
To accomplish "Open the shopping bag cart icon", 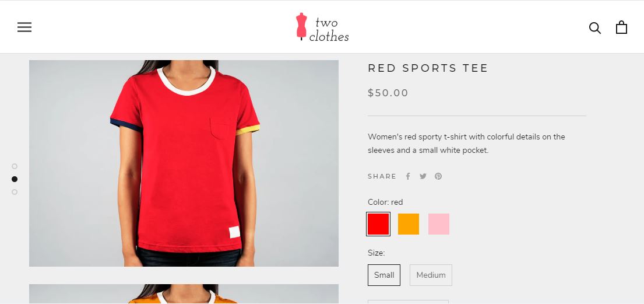I will pos(621,27).
